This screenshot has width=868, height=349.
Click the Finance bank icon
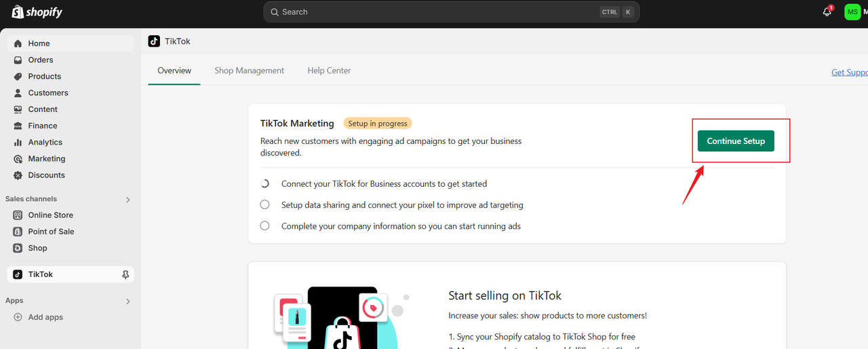coord(18,126)
